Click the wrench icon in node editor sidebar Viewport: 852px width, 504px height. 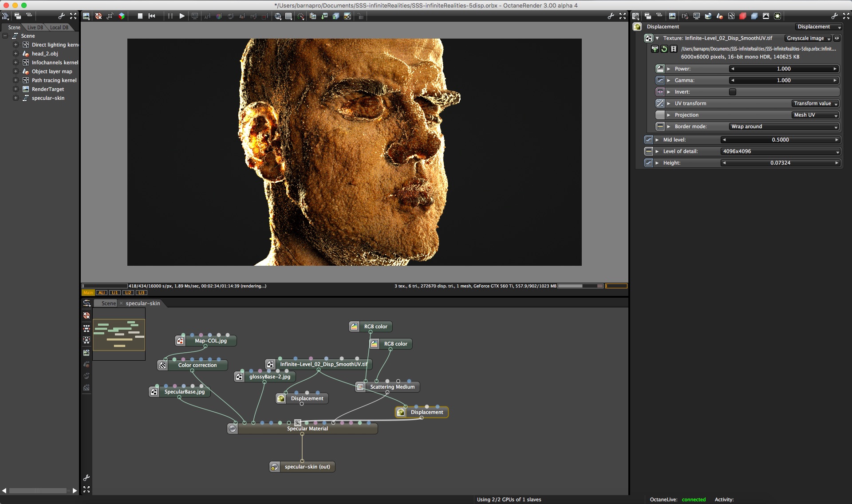(87, 478)
